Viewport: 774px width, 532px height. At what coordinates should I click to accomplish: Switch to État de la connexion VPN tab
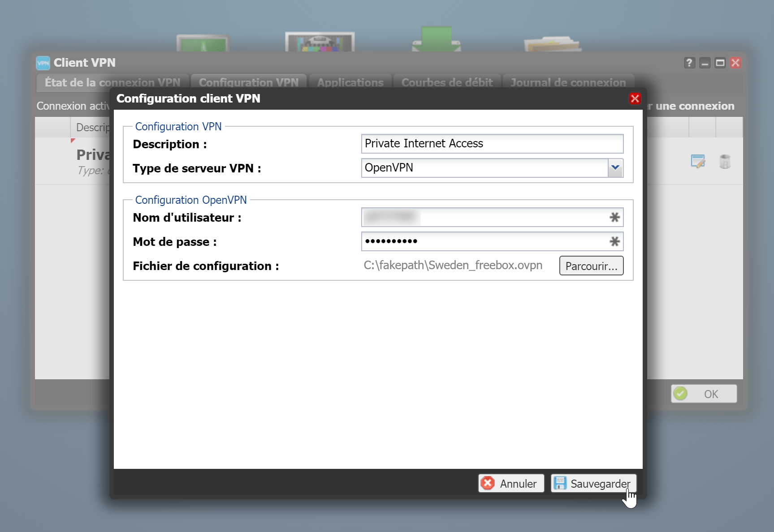[112, 82]
